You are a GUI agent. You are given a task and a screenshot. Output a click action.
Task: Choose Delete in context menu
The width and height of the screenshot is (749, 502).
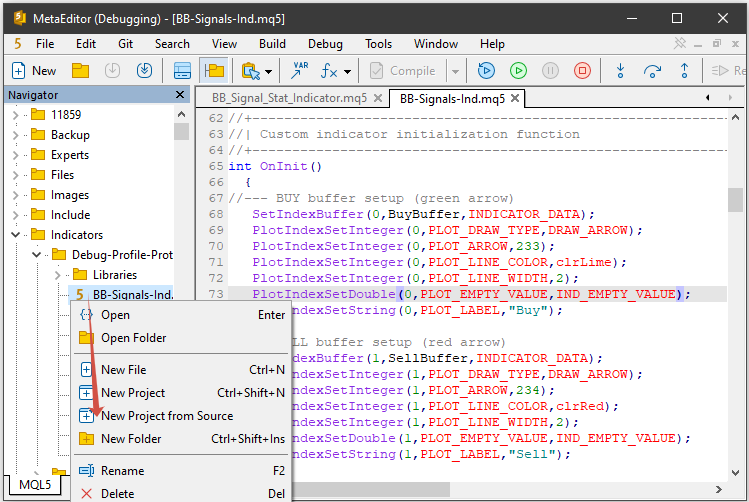click(182, 493)
